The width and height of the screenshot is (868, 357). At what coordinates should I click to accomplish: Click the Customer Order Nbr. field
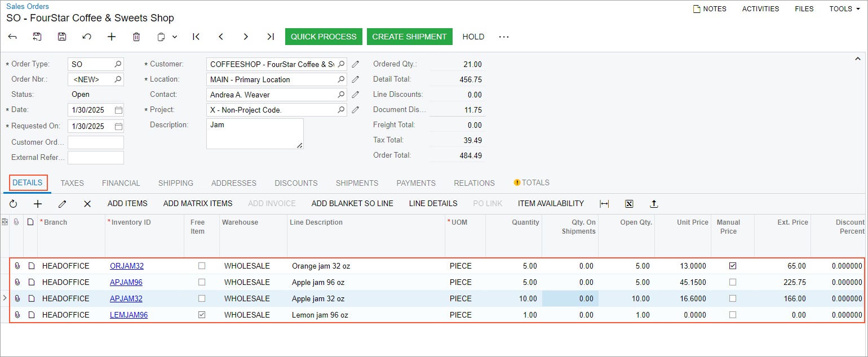tap(96, 142)
